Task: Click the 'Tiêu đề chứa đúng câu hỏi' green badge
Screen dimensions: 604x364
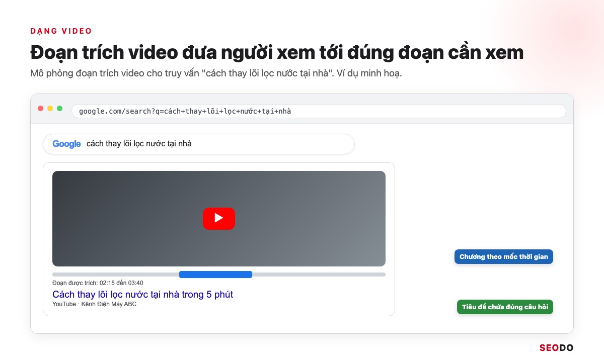Action: (505, 307)
